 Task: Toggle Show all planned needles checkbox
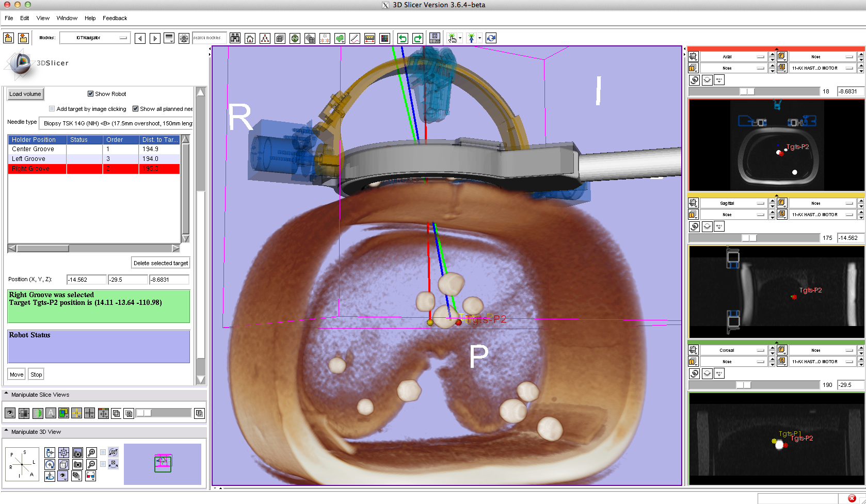click(135, 109)
